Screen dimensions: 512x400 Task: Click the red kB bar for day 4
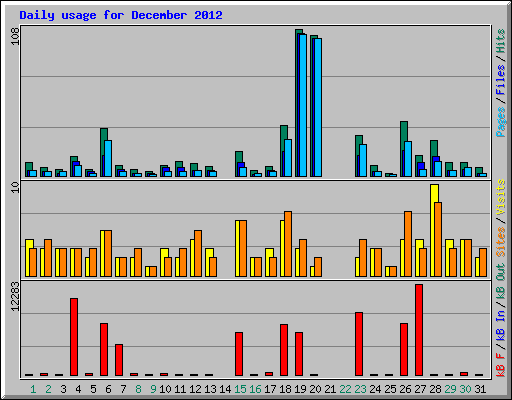tap(74, 337)
